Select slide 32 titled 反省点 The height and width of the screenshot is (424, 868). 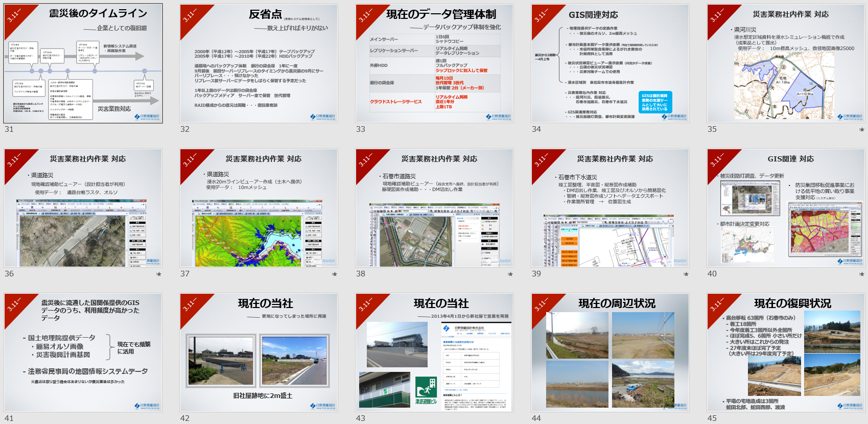[259, 64]
